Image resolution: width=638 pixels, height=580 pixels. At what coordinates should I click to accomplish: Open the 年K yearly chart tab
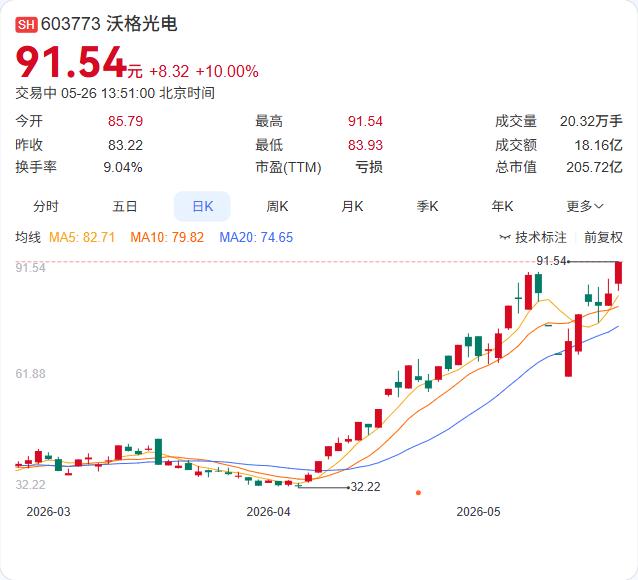click(502, 206)
